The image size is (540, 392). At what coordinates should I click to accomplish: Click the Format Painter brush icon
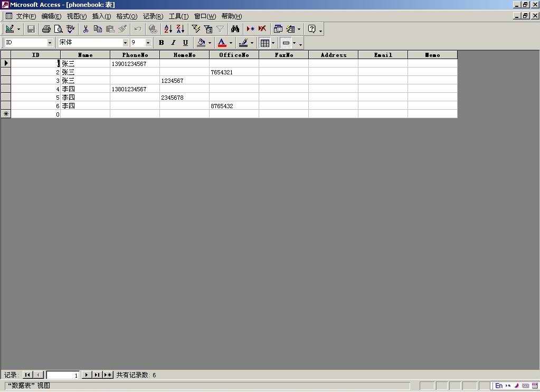(122, 29)
